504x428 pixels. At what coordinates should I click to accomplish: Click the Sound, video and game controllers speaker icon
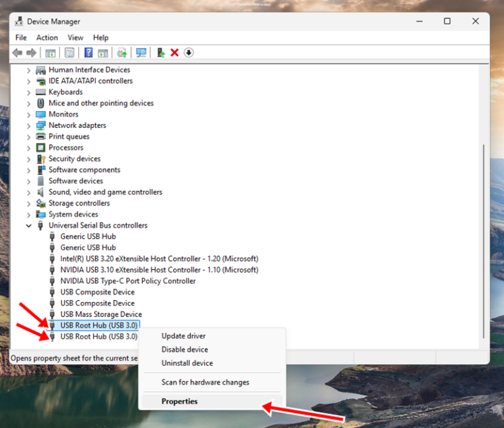41,192
